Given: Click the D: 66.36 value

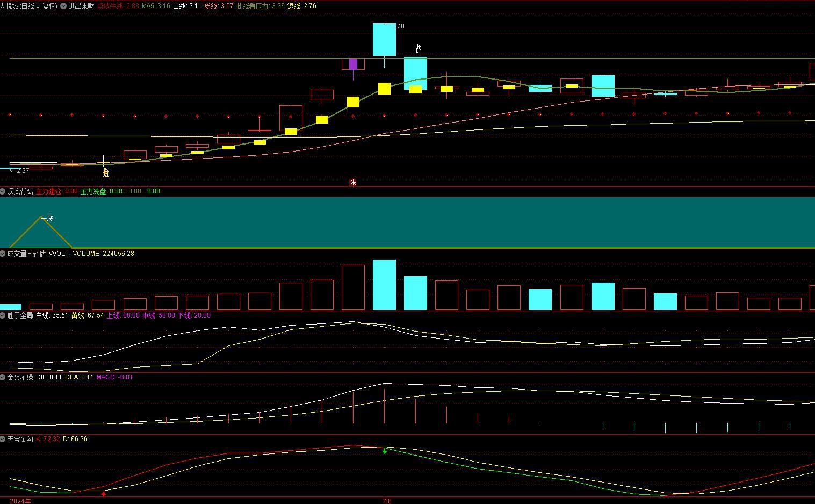Looking at the screenshot, I should [75, 439].
